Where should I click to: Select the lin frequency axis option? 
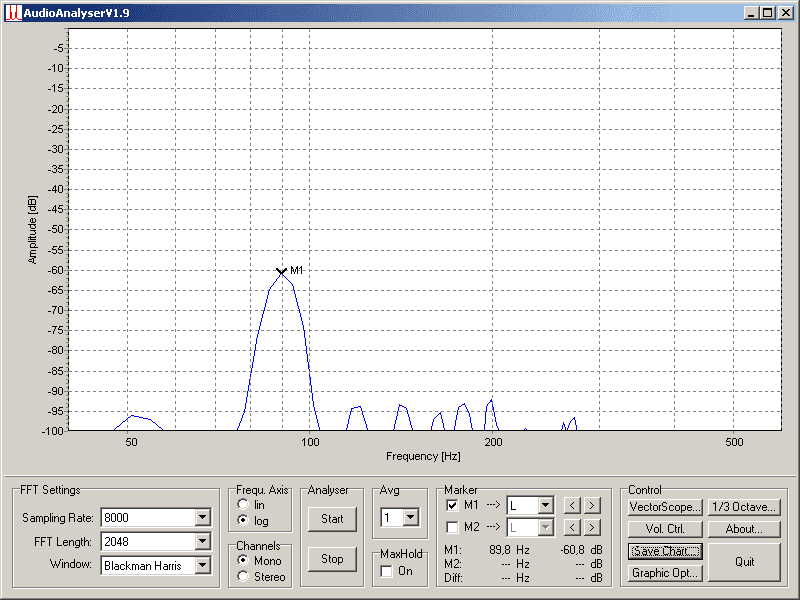(243, 505)
